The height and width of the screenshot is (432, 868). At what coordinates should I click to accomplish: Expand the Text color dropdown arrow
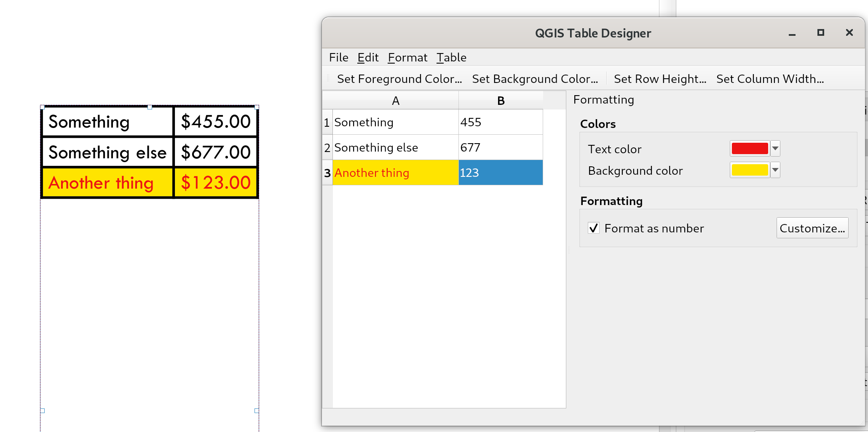(775, 149)
